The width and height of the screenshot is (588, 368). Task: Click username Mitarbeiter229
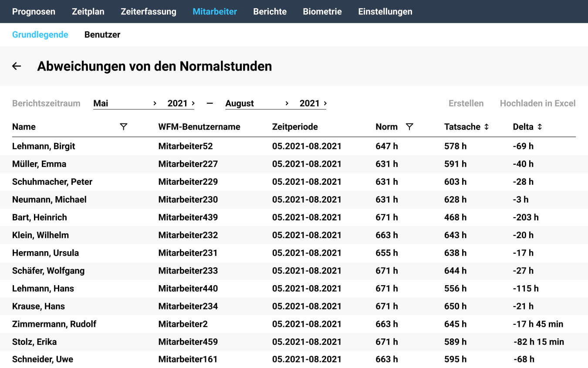[188, 182]
